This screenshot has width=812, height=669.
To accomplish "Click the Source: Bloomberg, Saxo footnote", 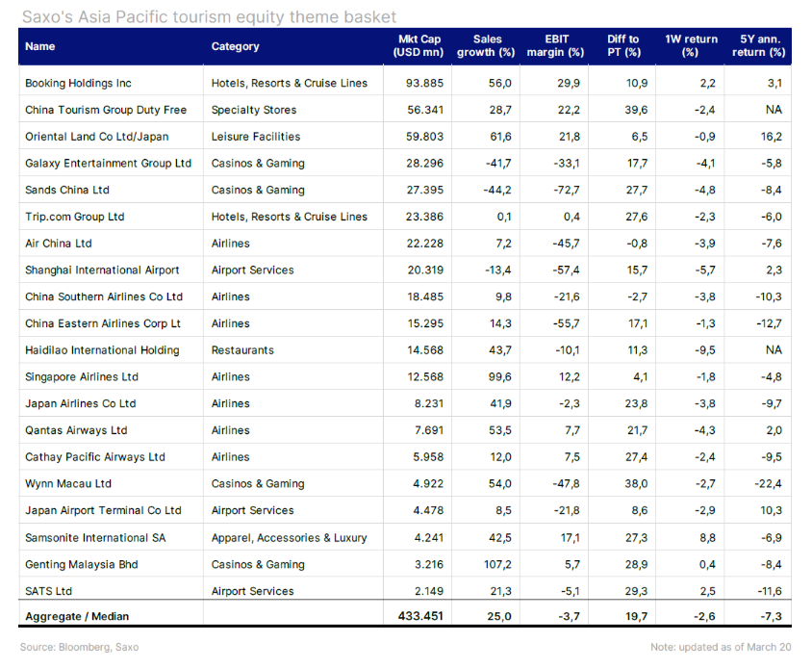I will pos(79,647).
